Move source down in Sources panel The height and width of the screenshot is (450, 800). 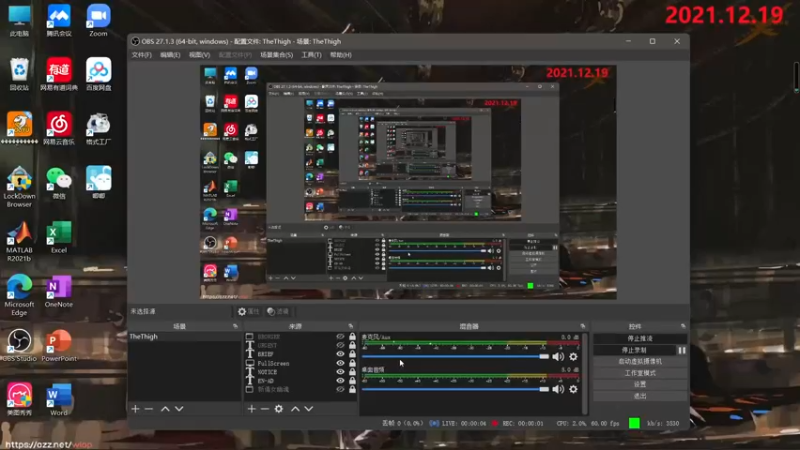[309, 409]
